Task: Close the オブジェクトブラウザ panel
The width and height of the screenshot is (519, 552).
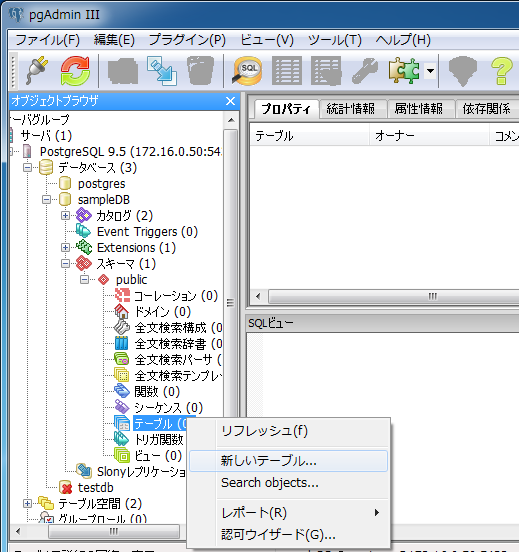Action: click(x=230, y=101)
